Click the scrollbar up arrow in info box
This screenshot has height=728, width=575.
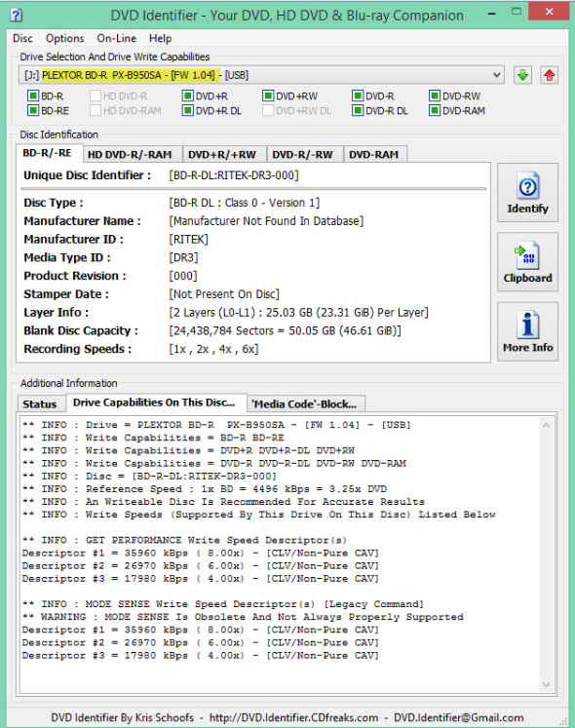546,425
